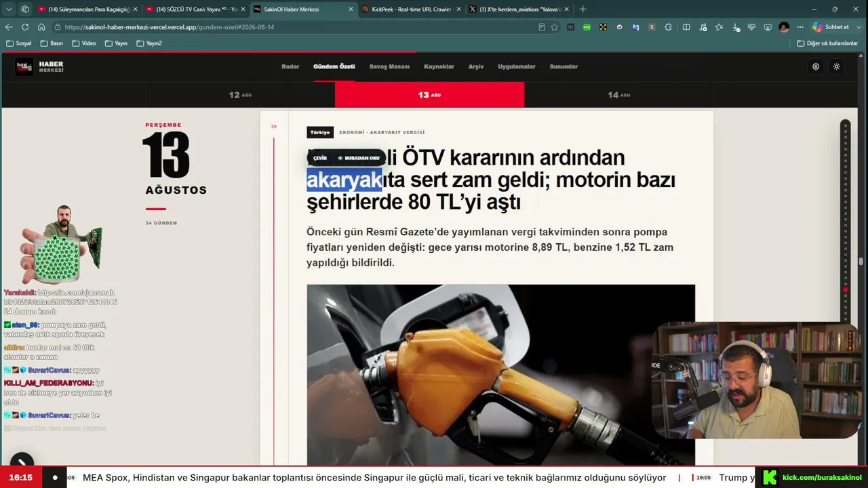Select the SakinOl Haber Merkezi tab
868x488 pixels.
tap(302, 9)
